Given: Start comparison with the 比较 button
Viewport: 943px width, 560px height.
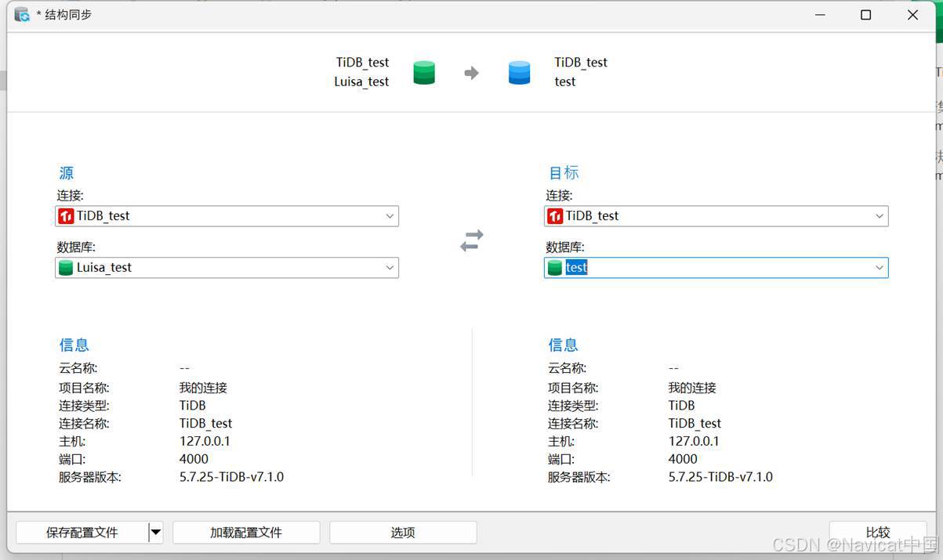Looking at the screenshot, I should tap(878, 533).
